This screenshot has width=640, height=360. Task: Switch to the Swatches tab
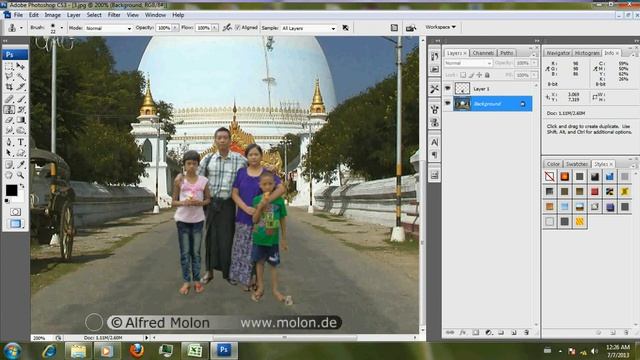coord(577,164)
